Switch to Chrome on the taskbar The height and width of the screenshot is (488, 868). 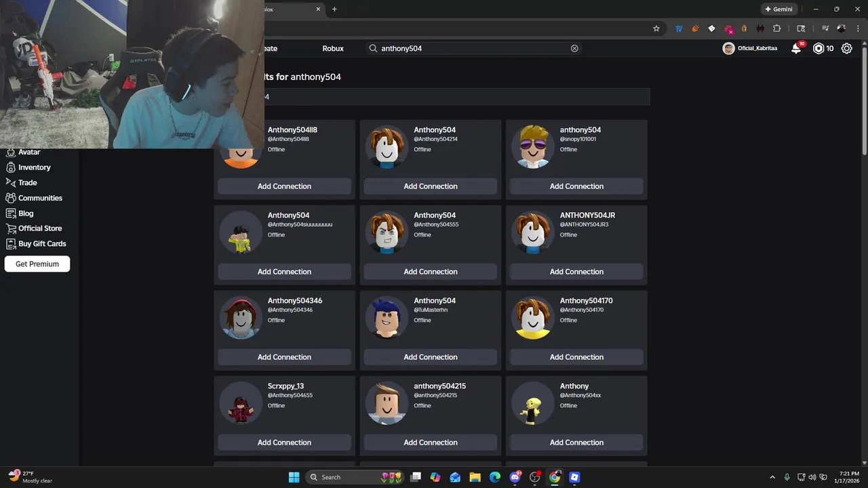pos(555,477)
